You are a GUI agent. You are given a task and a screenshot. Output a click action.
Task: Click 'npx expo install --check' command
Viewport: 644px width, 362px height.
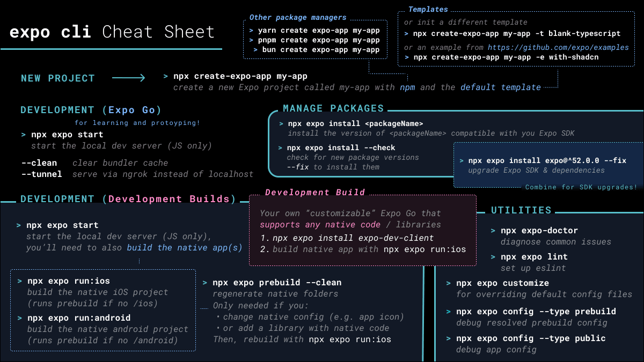pos(341,147)
